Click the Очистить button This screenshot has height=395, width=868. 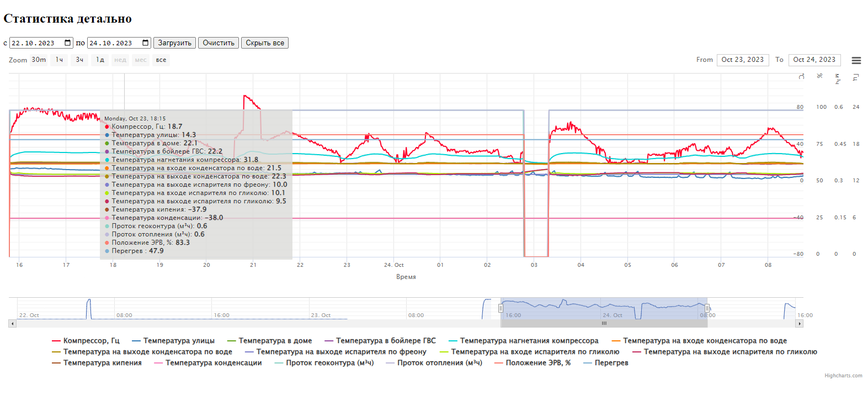tap(219, 43)
